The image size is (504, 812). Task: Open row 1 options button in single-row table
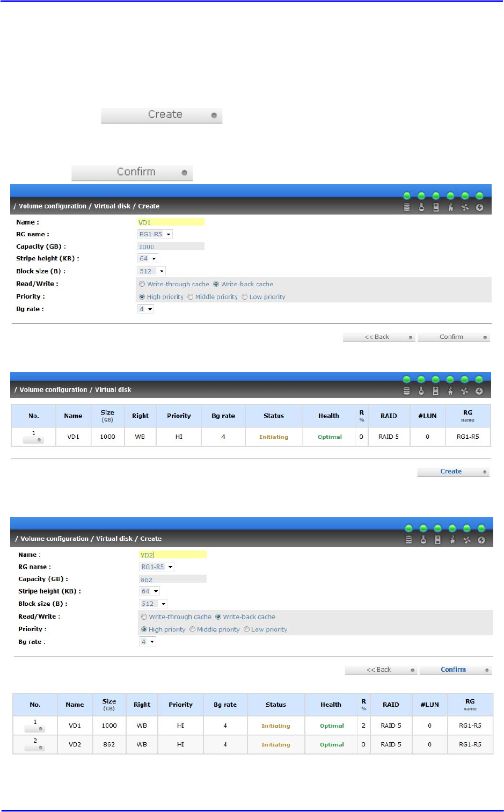[33, 440]
